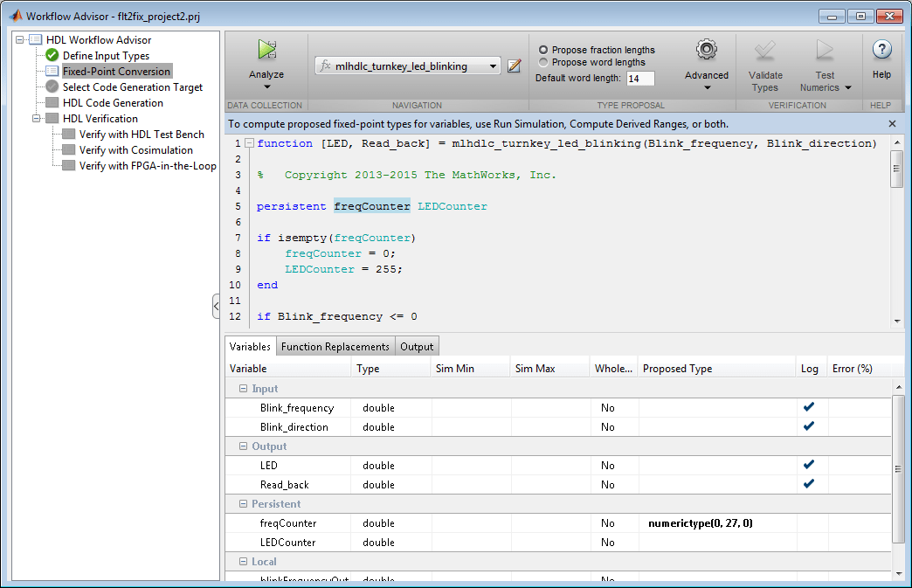Open the Advanced gear settings
This screenshot has height=588, width=912.
(706, 50)
